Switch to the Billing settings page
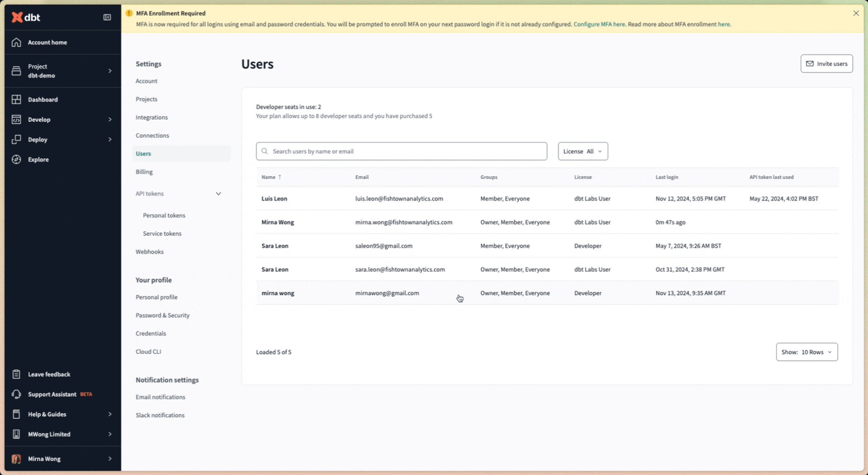868x475 pixels. [144, 172]
